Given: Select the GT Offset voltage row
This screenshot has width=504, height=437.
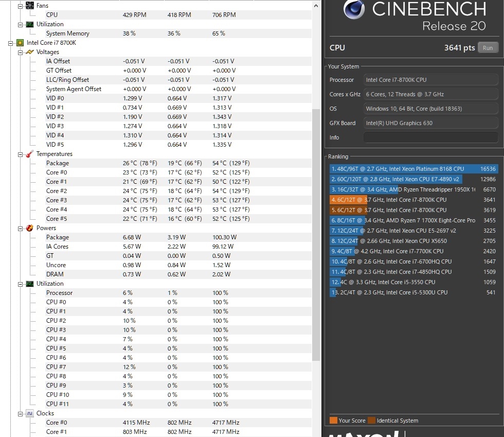Looking at the screenshot, I should point(179,71).
